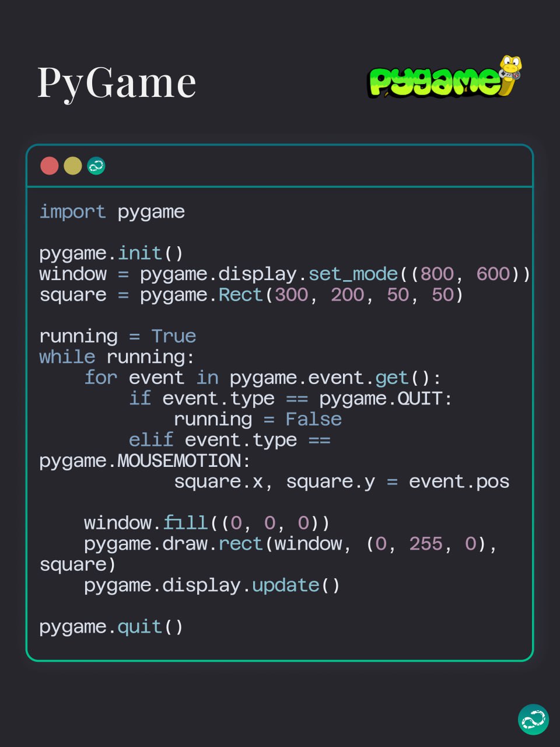This screenshot has width=560, height=747.
Task: Click the number 600 in set_mode
Action: (x=493, y=274)
